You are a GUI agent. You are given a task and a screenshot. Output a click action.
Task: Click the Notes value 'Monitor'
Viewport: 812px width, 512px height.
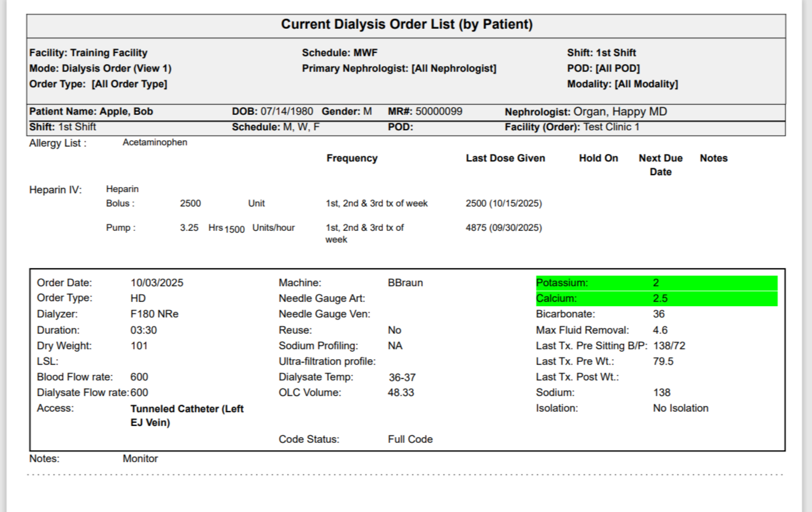pyautogui.click(x=140, y=459)
